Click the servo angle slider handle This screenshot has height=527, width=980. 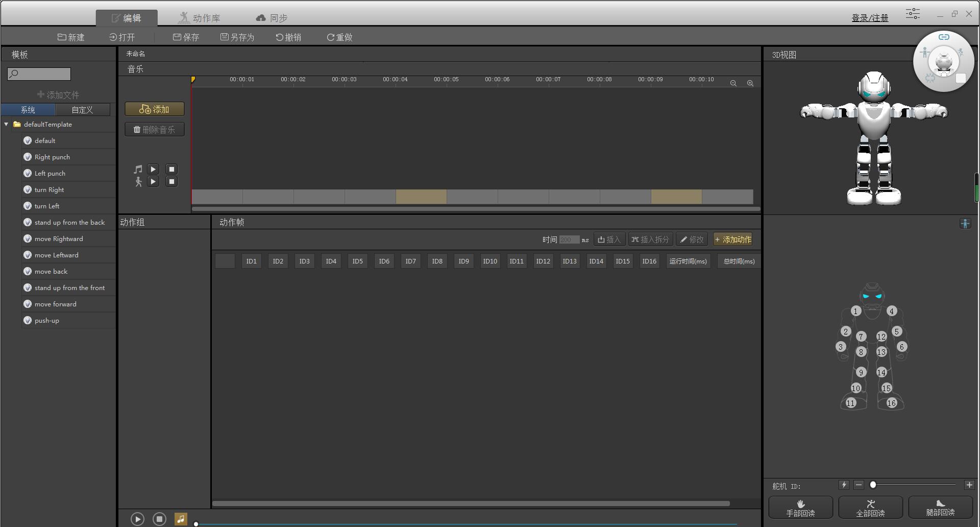pos(873,485)
